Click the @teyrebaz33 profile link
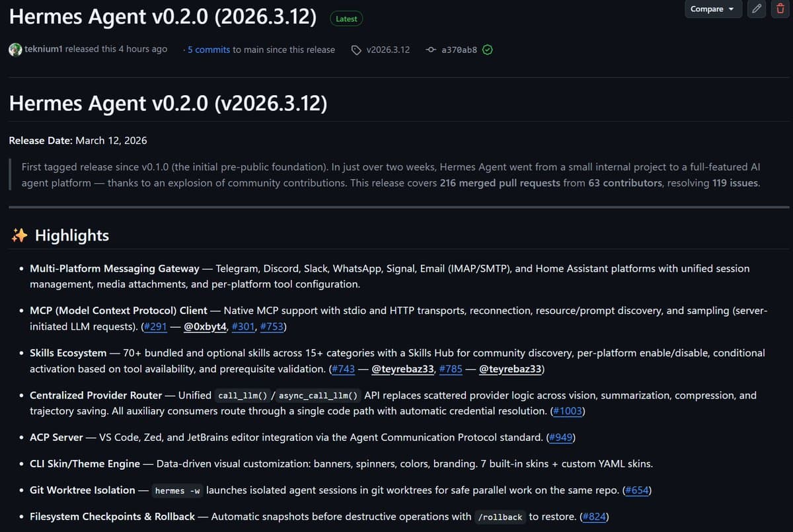The width and height of the screenshot is (793, 532). click(402, 369)
